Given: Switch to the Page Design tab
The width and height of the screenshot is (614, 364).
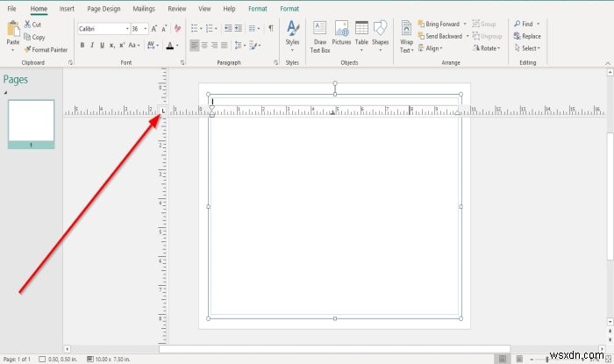Looking at the screenshot, I should (104, 8).
